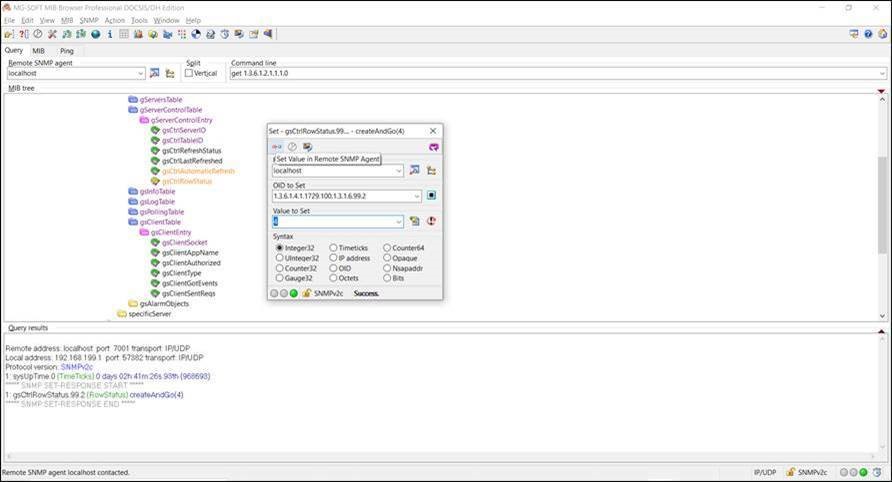Image resolution: width=892 pixels, height=482 pixels.
Task: Click the gsClientTable tree node
Action: [x=160, y=222]
